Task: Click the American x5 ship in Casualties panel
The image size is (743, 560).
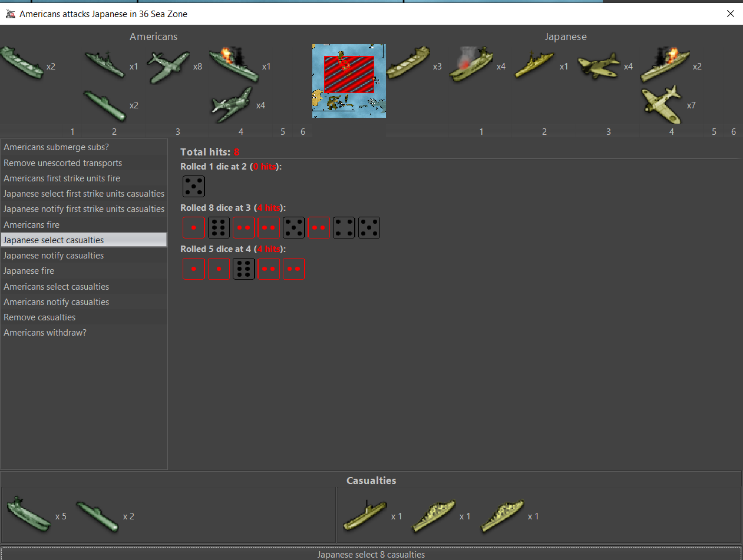Action: pyautogui.click(x=29, y=514)
